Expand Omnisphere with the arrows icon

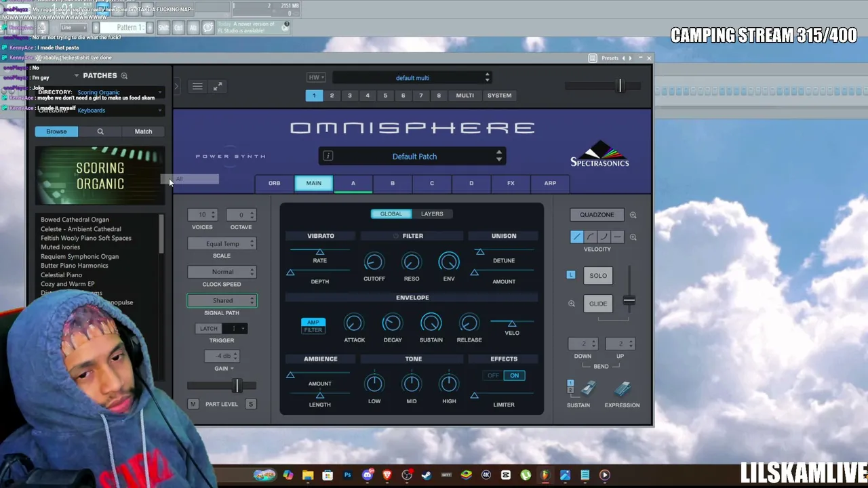click(x=218, y=87)
